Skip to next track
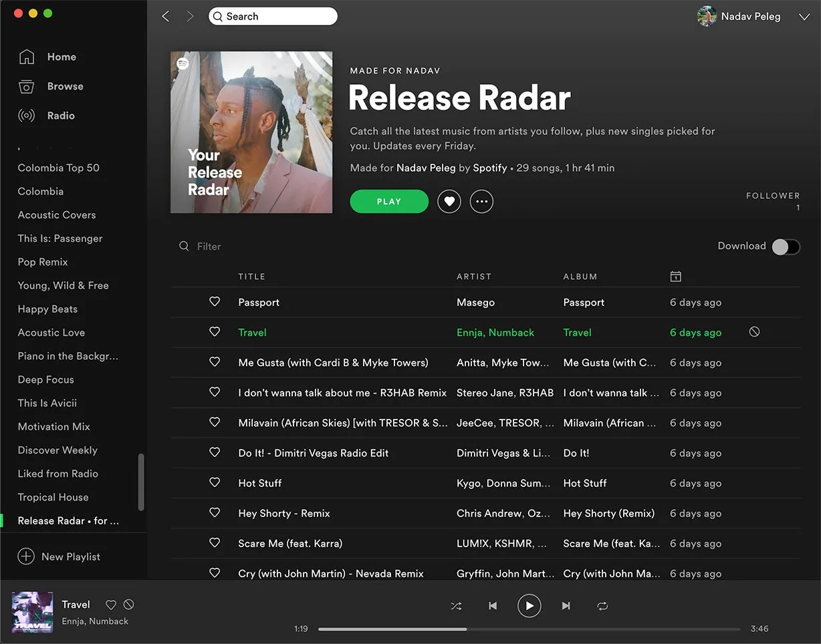Screen dimensions: 821x644 [x=566, y=606]
